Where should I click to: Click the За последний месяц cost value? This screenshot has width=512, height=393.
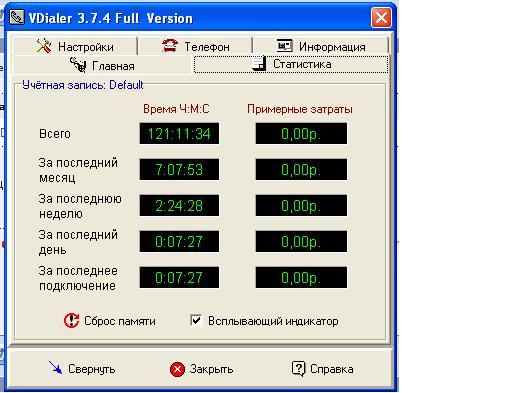click(301, 169)
